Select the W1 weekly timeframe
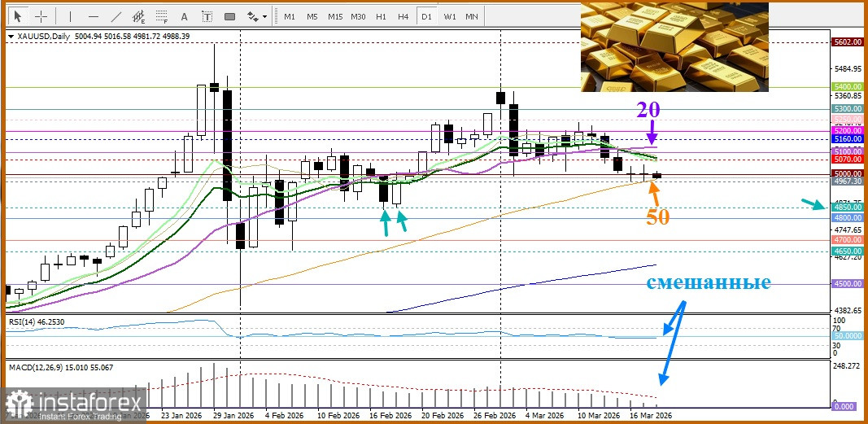The height and width of the screenshot is (424, 868). [449, 16]
